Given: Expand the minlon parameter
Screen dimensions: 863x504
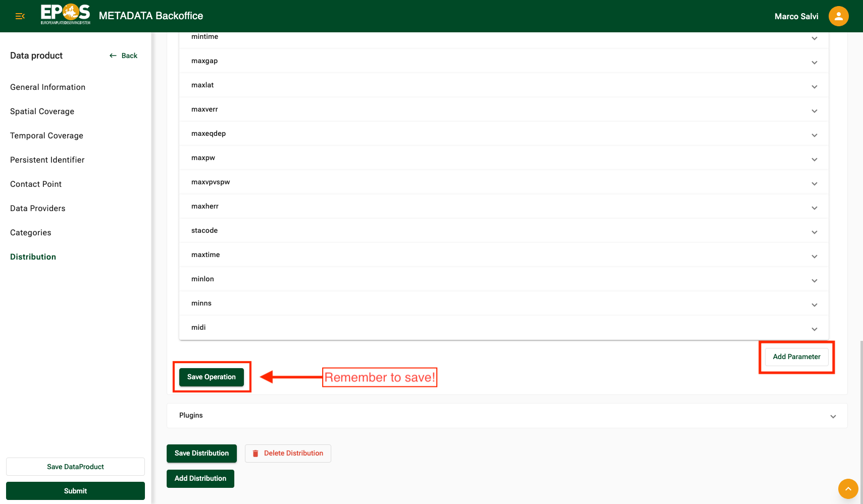Looking at the screenshot, I should click(x=814, y=281).
